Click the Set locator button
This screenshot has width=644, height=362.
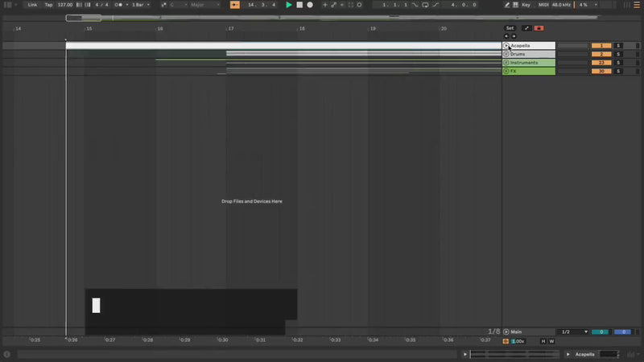510,28
